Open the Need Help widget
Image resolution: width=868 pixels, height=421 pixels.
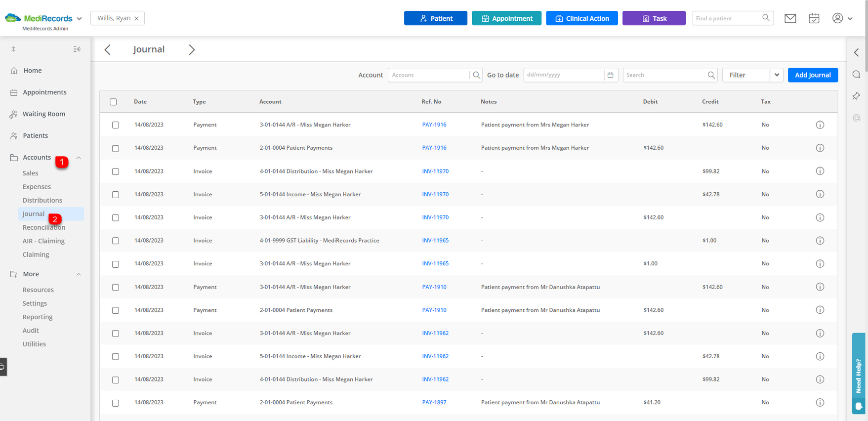[x=859, y=373]
